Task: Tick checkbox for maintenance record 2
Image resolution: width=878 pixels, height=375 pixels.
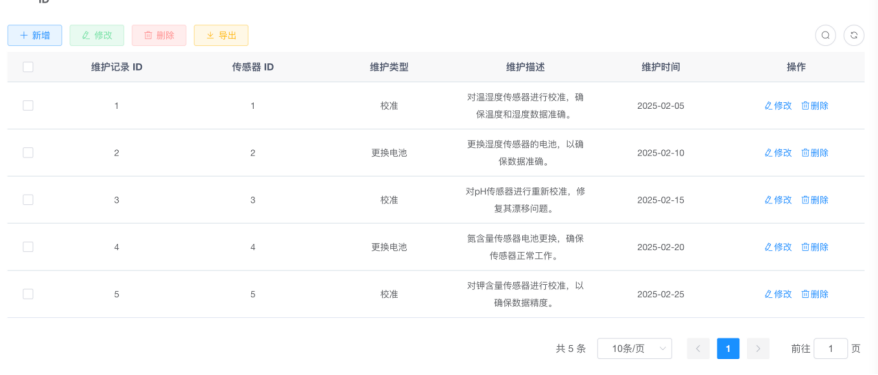Action: pos(28,152)
